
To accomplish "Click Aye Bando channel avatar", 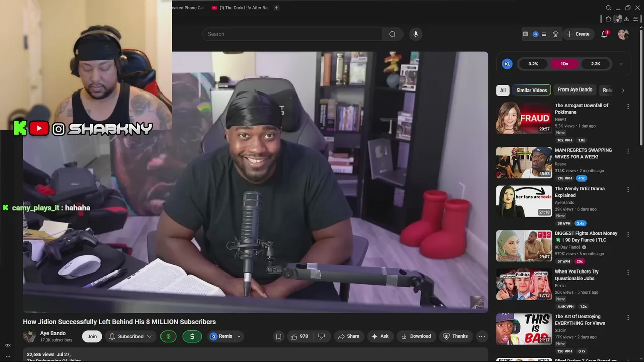I will pyautogui.click(x=29, y=336).
